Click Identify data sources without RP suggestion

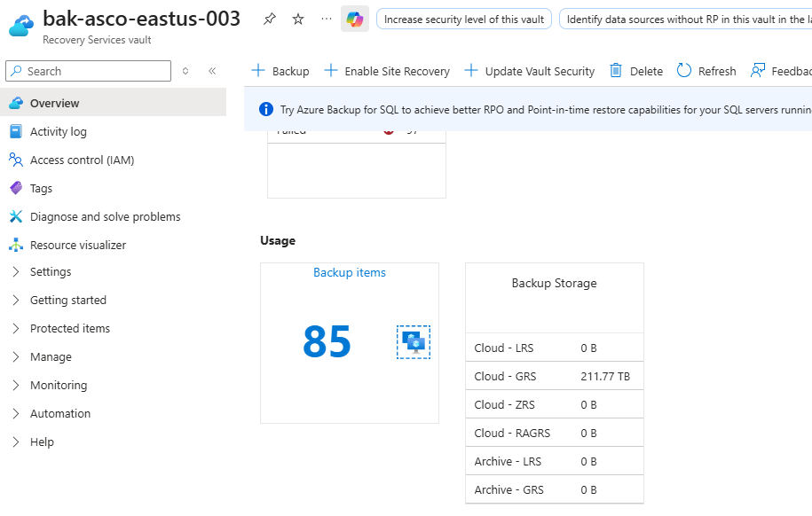(686, 20)
